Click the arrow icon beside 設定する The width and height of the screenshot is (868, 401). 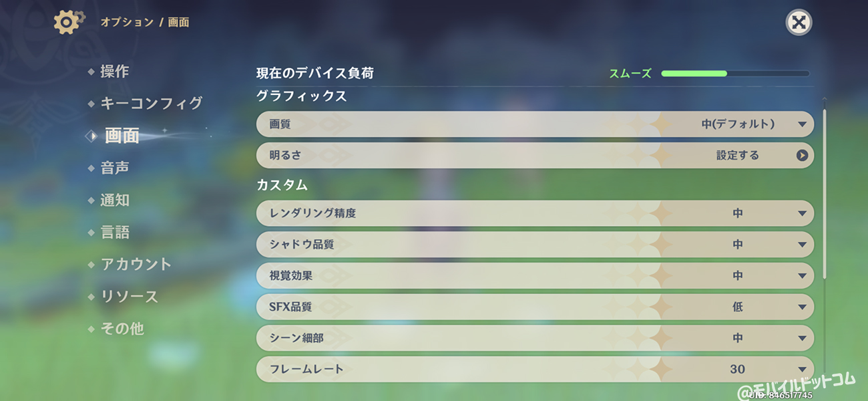[x=802, y=156]
